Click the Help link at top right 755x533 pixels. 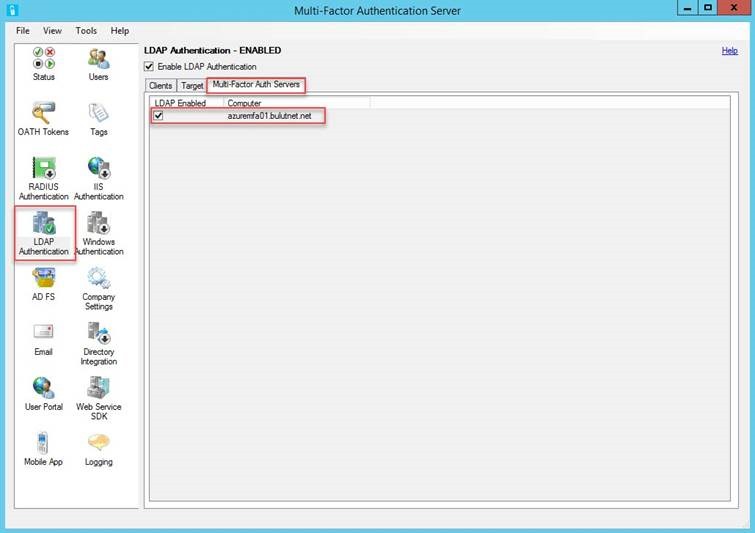(x=729, y=51)
